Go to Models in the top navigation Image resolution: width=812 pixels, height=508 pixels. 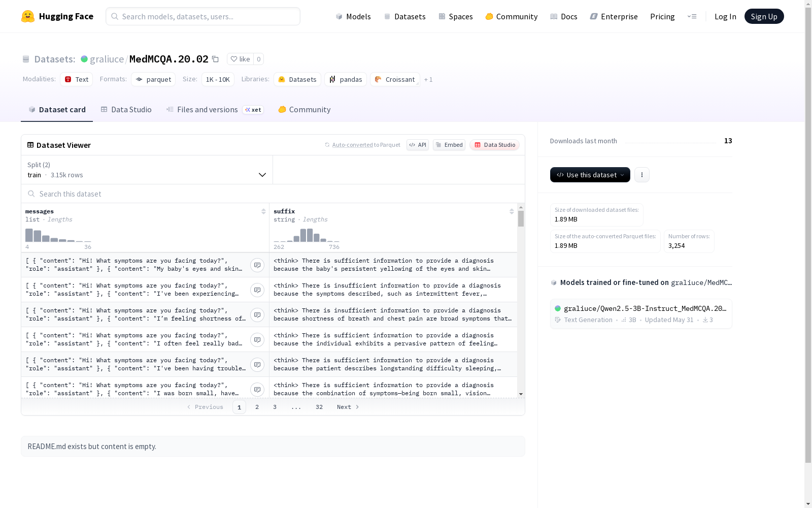click(x=353, y=16)
